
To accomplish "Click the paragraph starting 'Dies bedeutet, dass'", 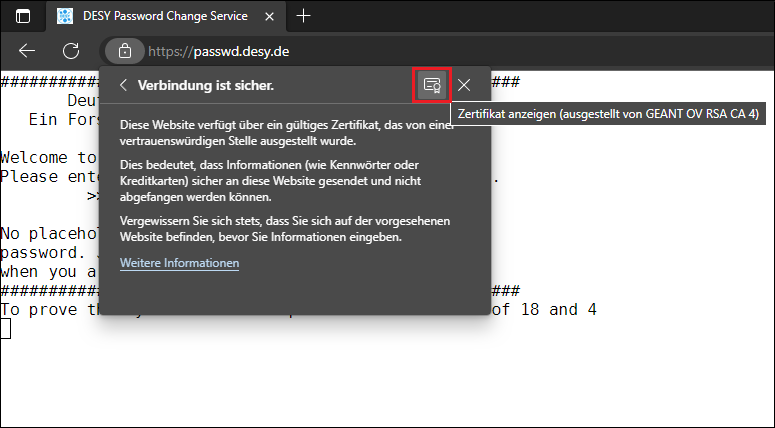I will pos(270,181).
